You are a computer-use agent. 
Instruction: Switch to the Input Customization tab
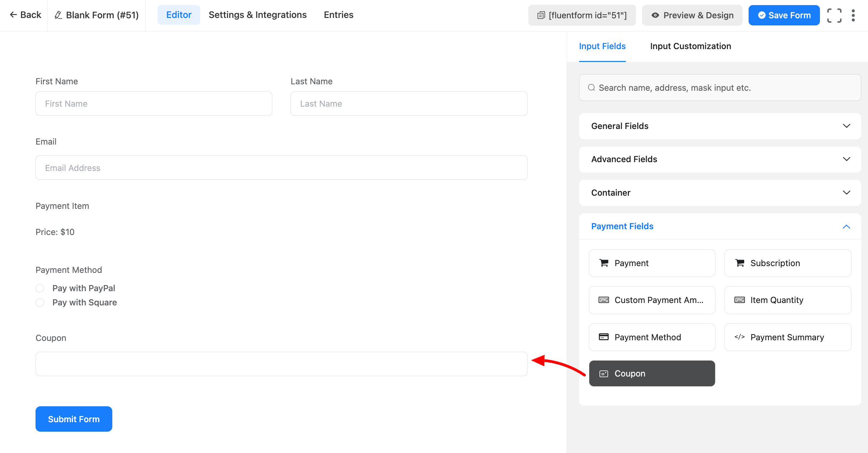690,46
